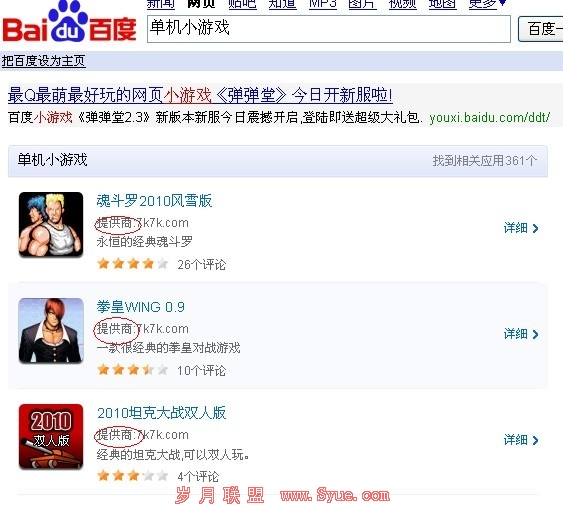Screen dimensions: 563x505
Task: Click star rating of 魂斗罗2010风雪版
Action: [133, 264]
